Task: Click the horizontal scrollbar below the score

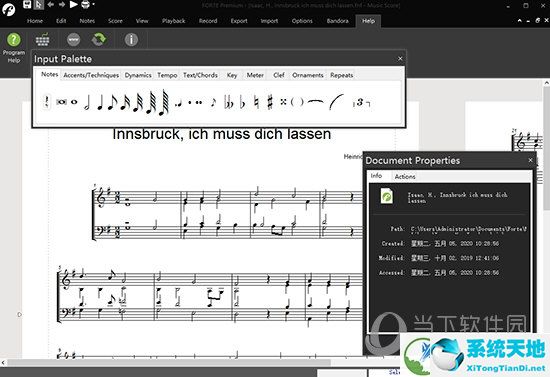Action: (168, 362)
